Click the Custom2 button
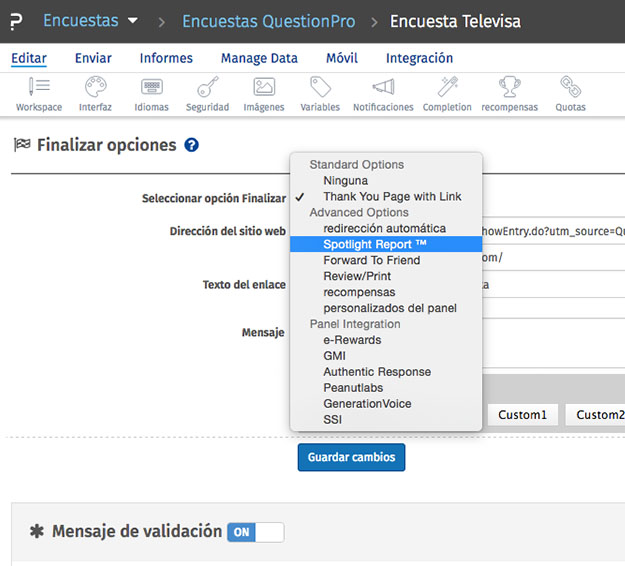The image size is (625, 566). [x=596, y=415]
